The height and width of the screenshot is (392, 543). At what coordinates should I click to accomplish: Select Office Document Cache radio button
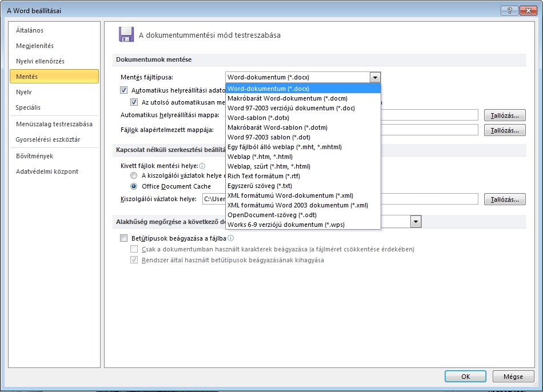134,186
